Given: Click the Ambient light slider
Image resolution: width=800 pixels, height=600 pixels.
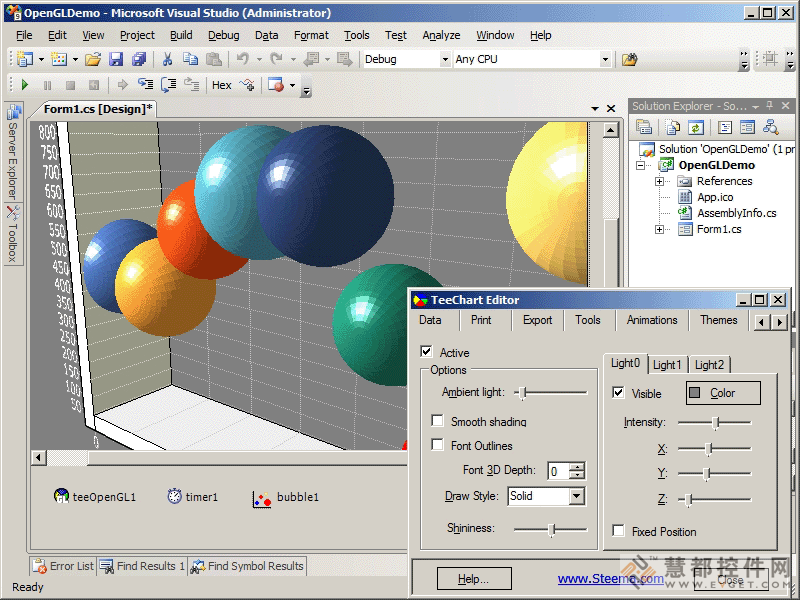Looking at the screenshot, I should tap(551, 392).
